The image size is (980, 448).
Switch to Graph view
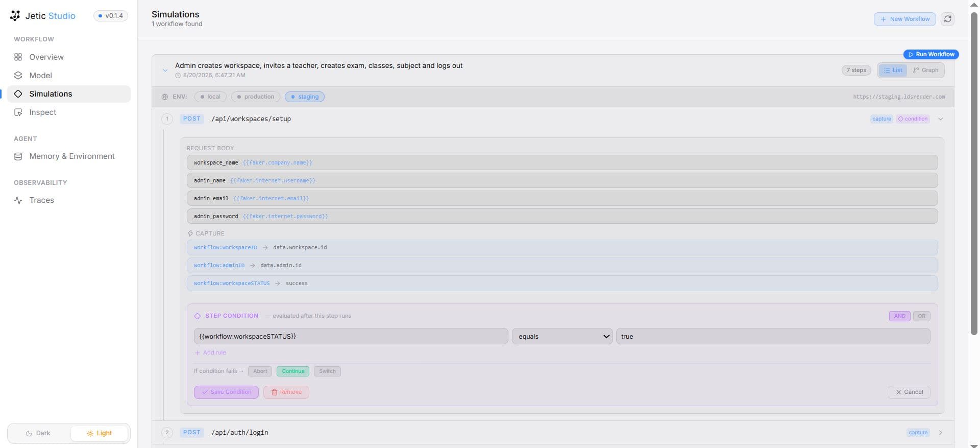[x=926, y=70]
